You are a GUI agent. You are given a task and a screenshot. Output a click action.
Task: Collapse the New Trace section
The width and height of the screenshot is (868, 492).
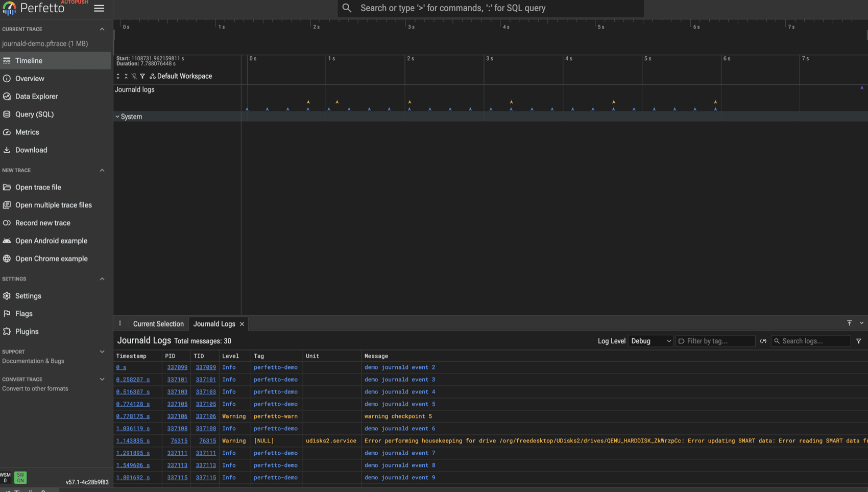(102, 170)
